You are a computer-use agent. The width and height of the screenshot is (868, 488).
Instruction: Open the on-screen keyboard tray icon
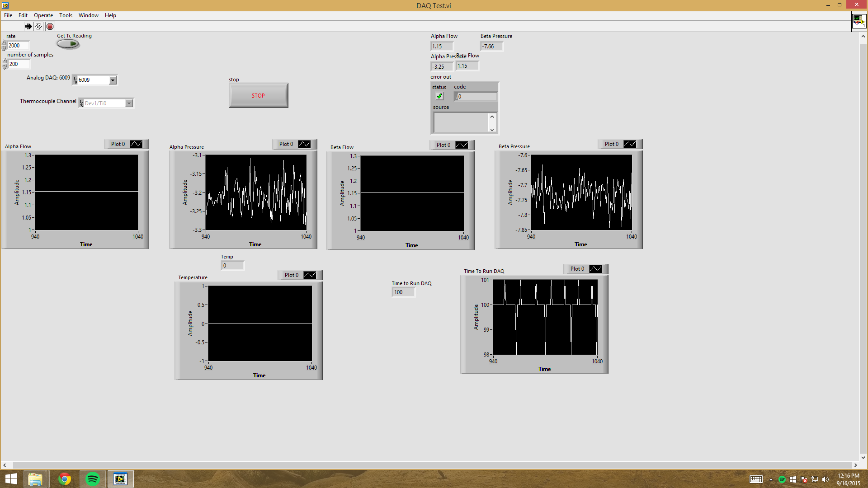756,479
